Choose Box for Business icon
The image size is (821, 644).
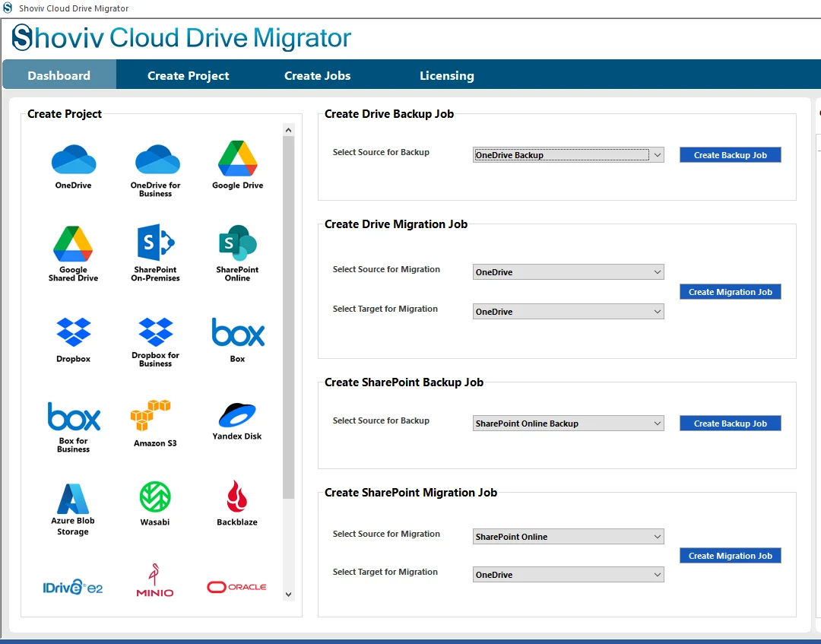click(x=74, y=417)
